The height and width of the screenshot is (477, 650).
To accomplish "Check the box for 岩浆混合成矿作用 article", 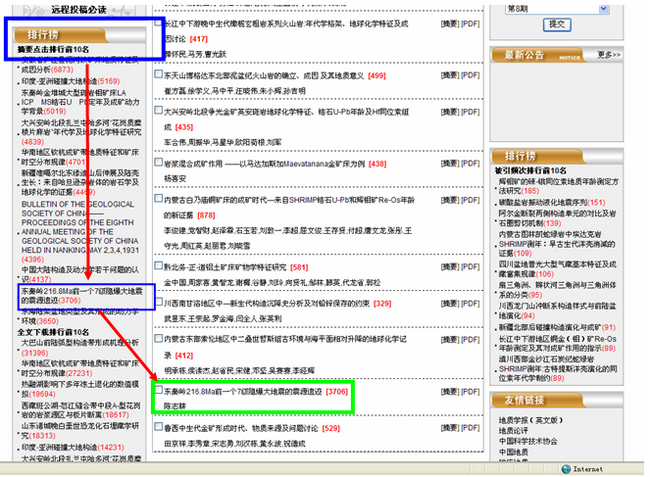I will (x=158, y=162).
